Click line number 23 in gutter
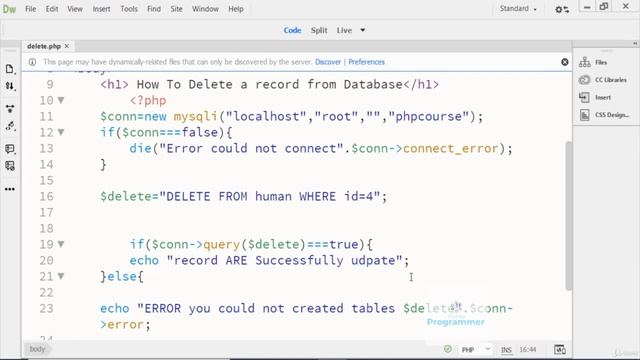 [x=46, y=308]
